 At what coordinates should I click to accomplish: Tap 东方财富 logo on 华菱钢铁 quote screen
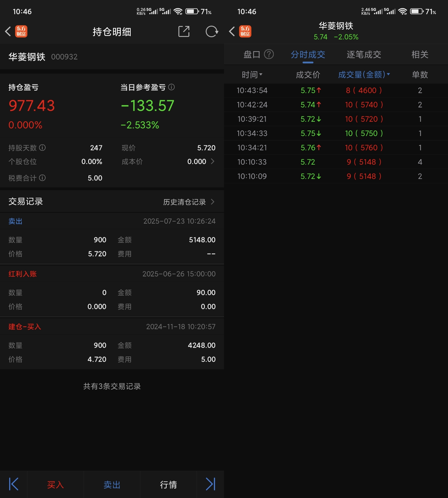(245, 32)
